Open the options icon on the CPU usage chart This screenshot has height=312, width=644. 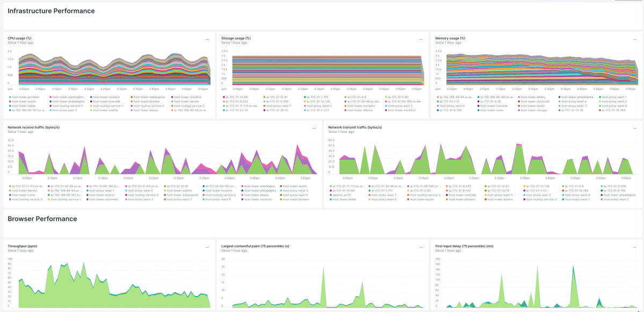pyautogui.click(x=208, y=39)
